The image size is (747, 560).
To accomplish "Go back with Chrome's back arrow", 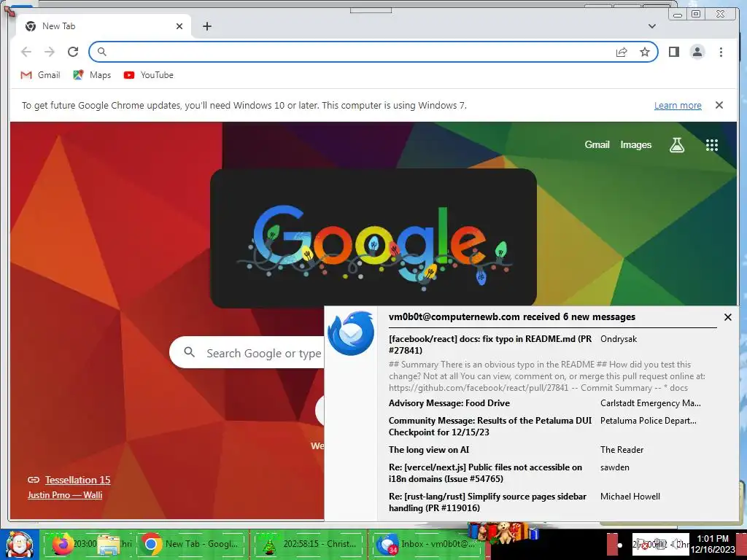I will (26, 52).
